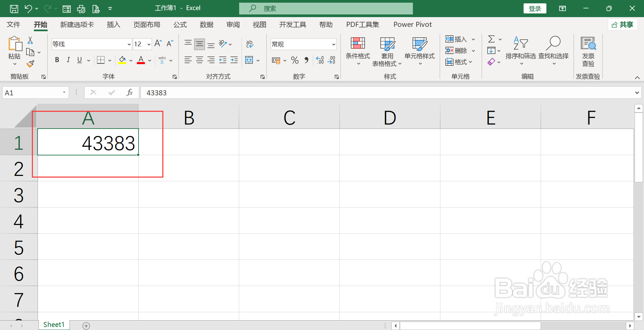Click the Increase Decimal icon
Viewport: 644px width, 330px height.
320,60
